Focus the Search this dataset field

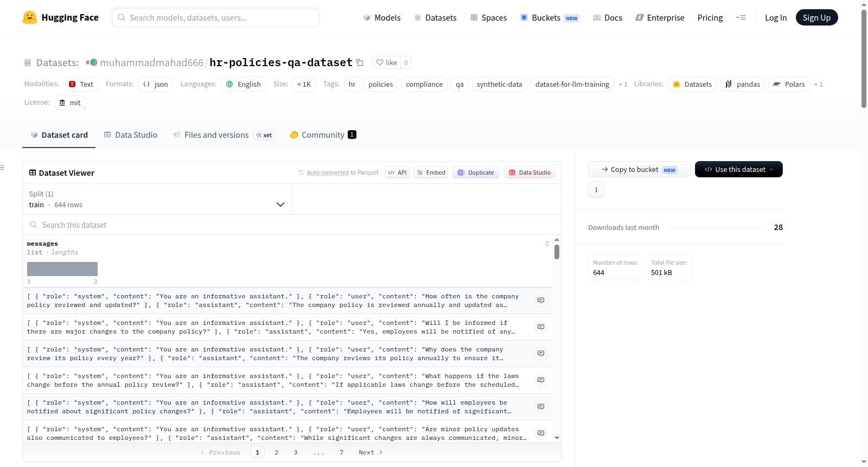292,225
